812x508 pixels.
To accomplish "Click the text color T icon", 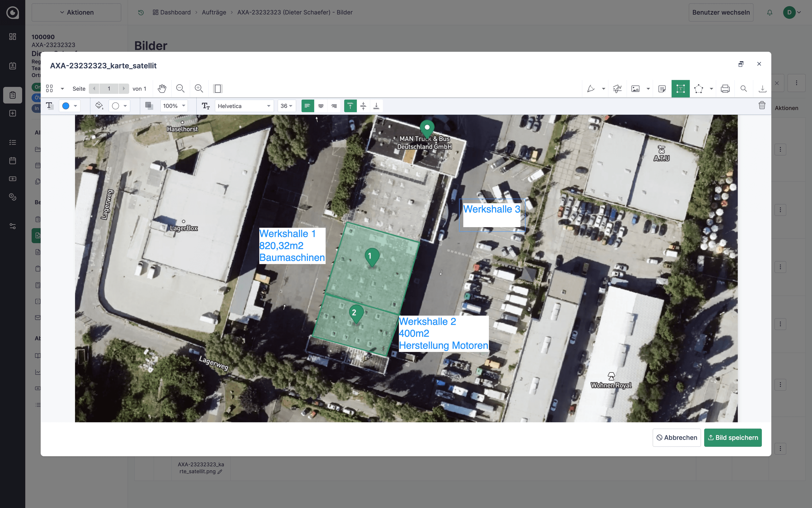I will point(49,106).
